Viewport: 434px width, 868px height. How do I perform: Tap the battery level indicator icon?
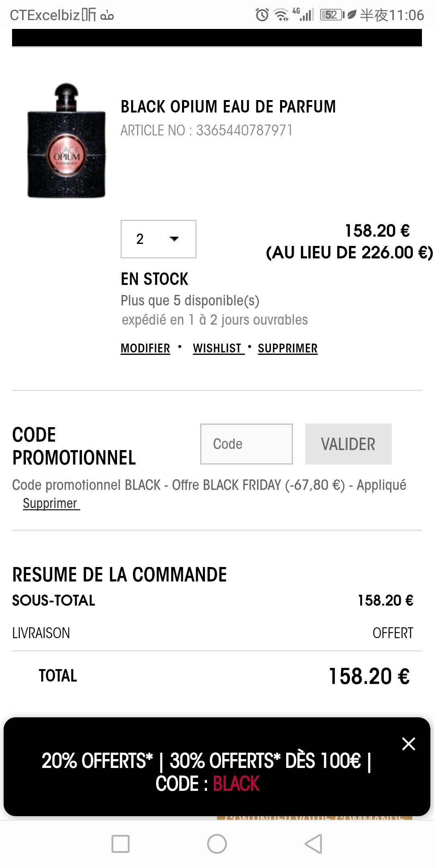(332, 15)
